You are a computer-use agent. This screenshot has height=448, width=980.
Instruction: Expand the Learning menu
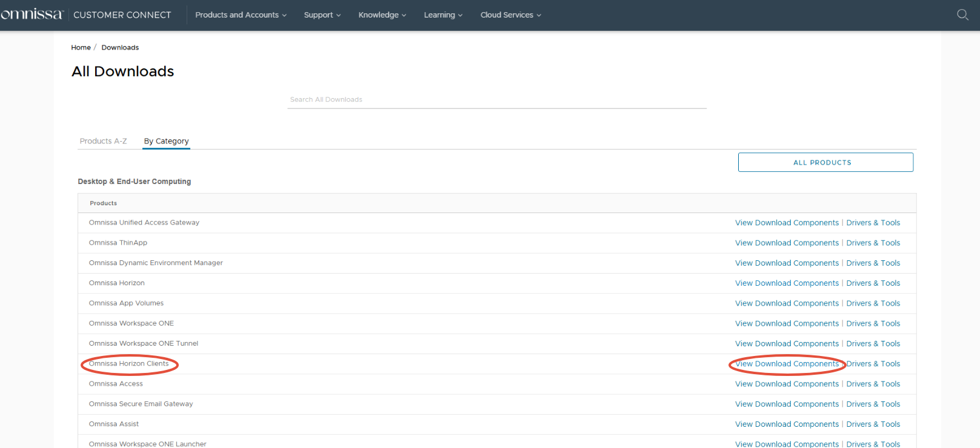point(443,15)
